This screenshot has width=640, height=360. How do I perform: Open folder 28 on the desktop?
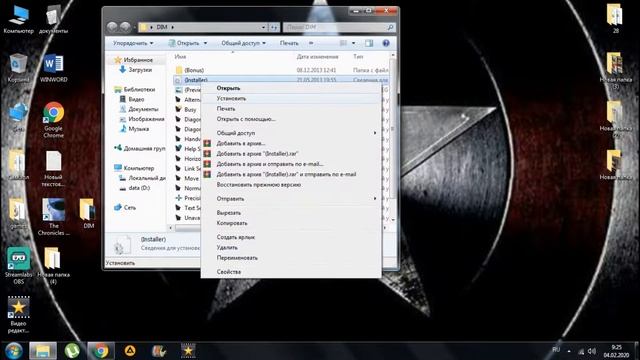pyautogui.click(x=616, y=18)
